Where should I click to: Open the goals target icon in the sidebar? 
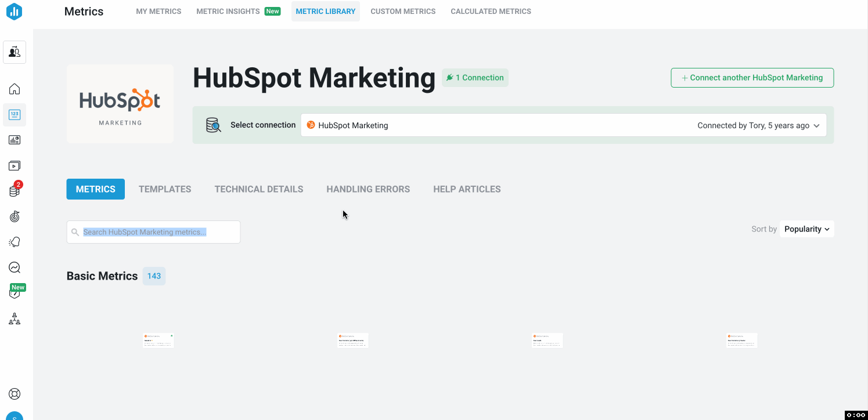point(14,216)
